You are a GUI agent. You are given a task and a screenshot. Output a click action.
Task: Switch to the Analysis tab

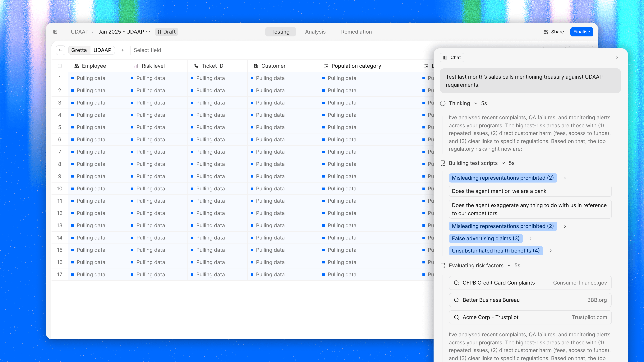click(x=315, y=32)
